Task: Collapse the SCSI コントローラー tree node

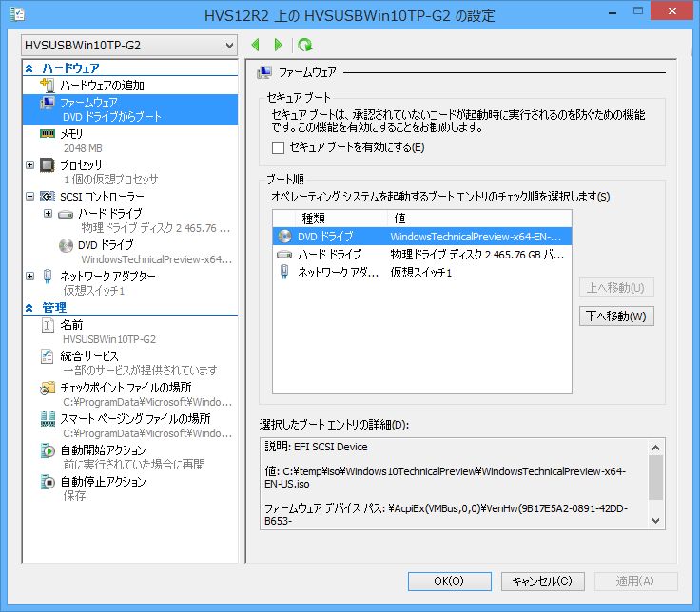Action: pyautogui.click(x=29, y=197)
